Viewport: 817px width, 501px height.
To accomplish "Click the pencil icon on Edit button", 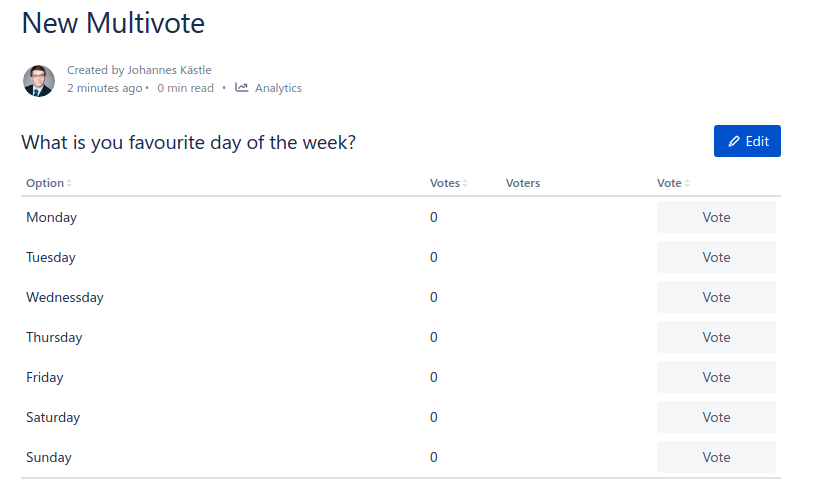I will coord(734,142).
